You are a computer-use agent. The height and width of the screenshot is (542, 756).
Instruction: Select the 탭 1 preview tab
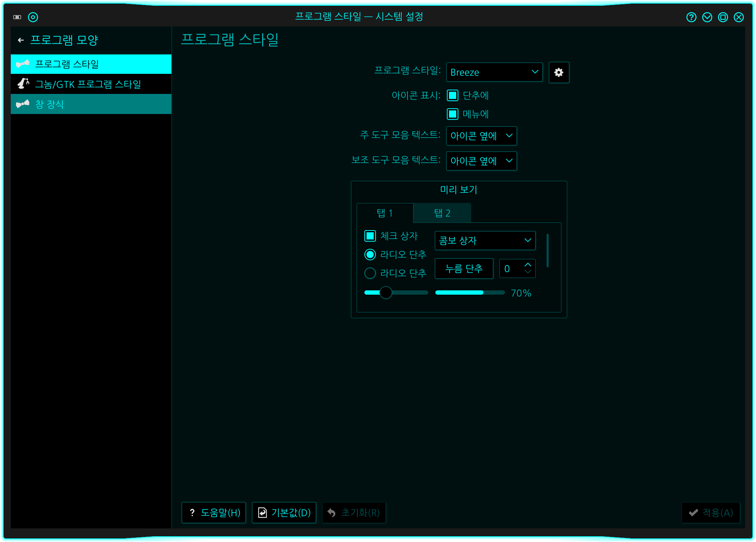385,213
